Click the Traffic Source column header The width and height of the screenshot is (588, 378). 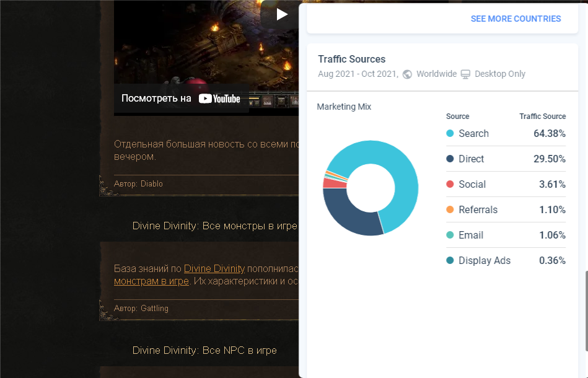point(542,116)
